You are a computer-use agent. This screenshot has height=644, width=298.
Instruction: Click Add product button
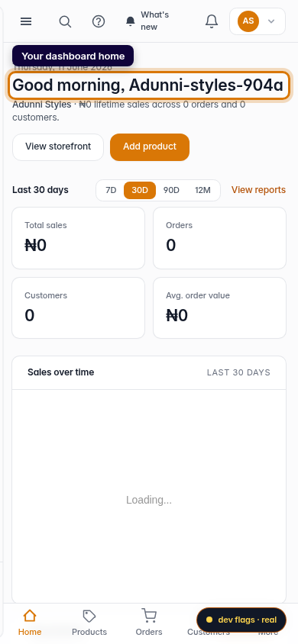tap(150, 147)
